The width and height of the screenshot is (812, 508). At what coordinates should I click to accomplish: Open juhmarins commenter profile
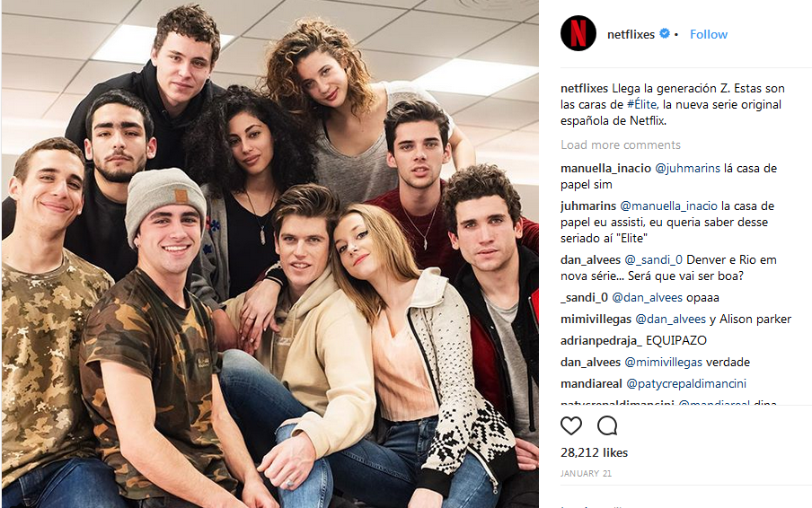pos(587,206)
